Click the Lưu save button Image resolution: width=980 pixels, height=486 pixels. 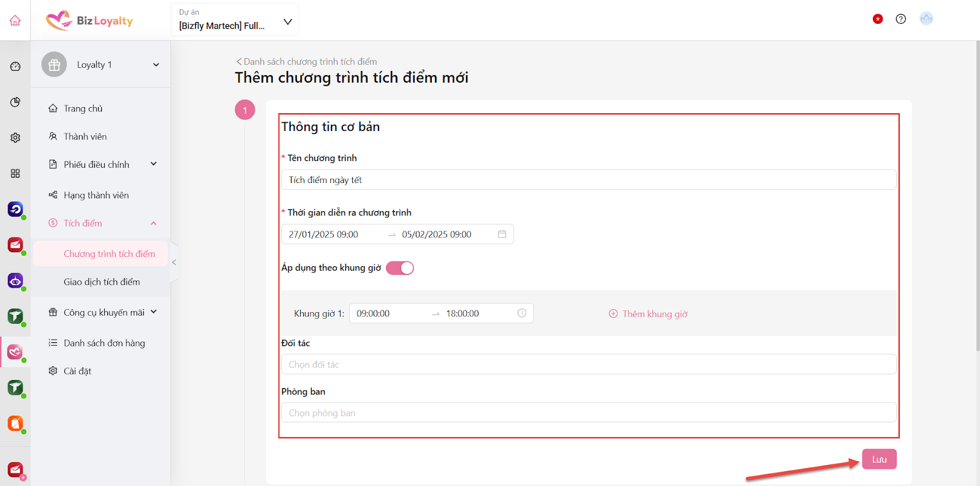click(x=879, y=459)
